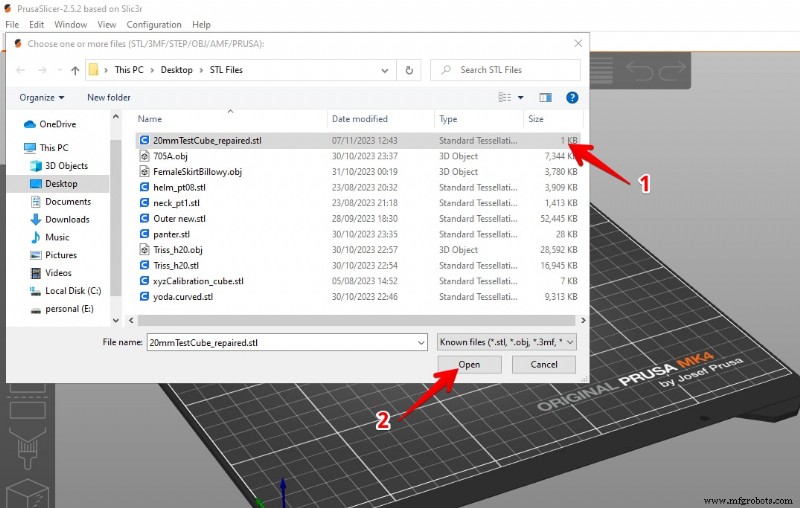Open the Help menu
The image size is (800, 508).
coord(201,24)
